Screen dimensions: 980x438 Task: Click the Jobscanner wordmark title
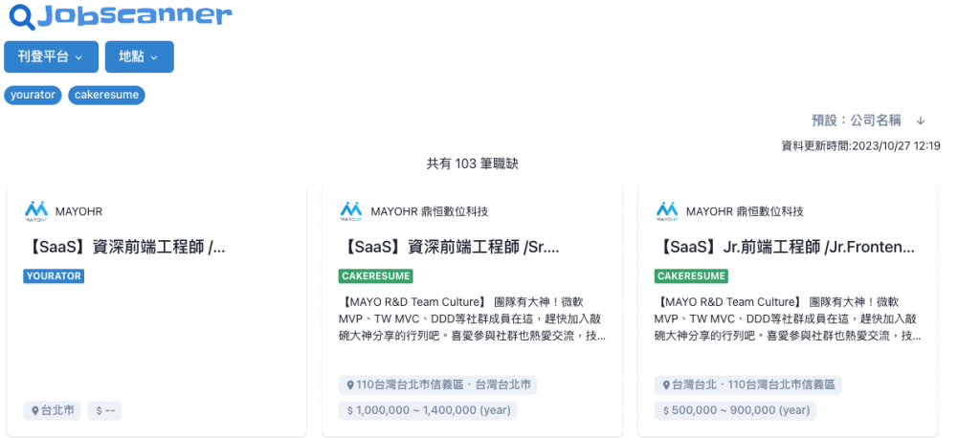tap(134, 15)
